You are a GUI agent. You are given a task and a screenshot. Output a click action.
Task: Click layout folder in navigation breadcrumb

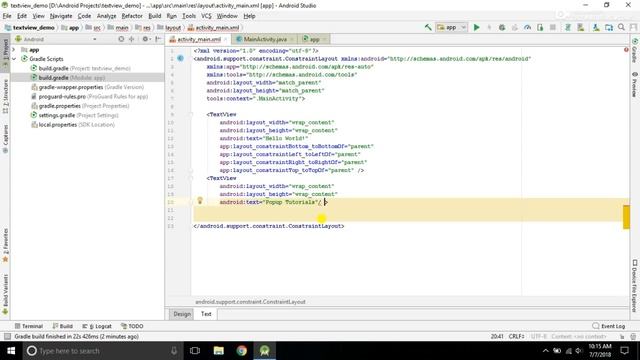[x=169, y=27]
